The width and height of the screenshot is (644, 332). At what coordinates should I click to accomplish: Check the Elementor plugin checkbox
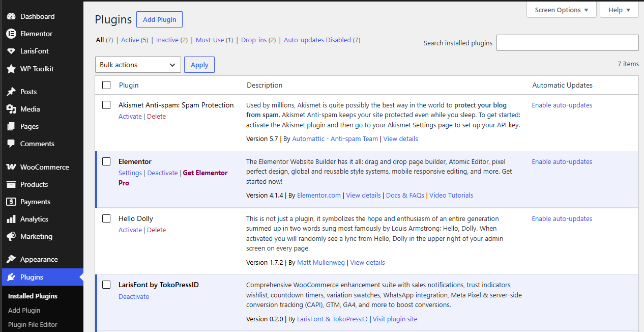click(106, 161)
